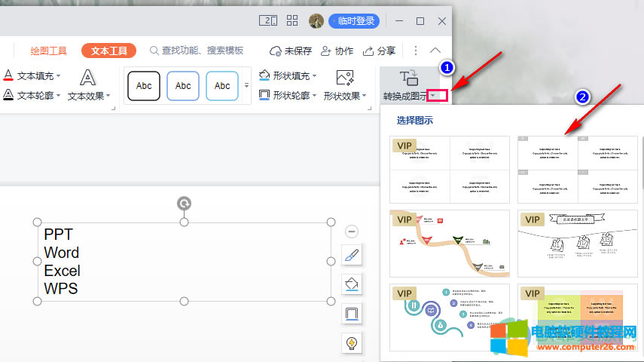
Task: Open text group dialog launcher corner icon
Action: pyautogui.click(x=113, y=108)
